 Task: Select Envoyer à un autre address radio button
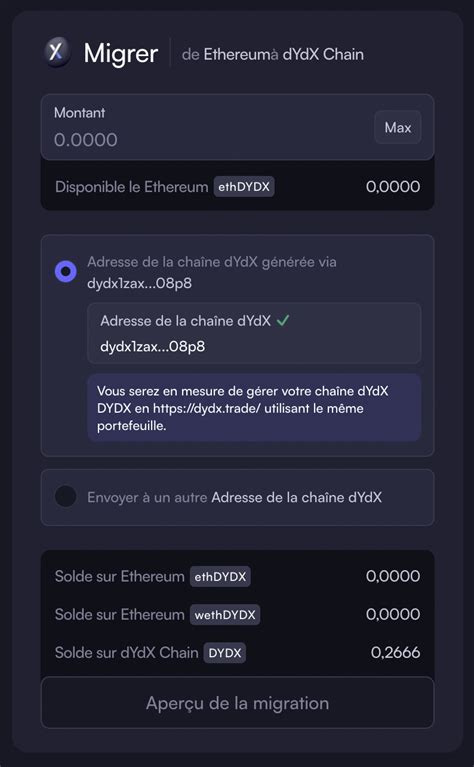[66, 497]
